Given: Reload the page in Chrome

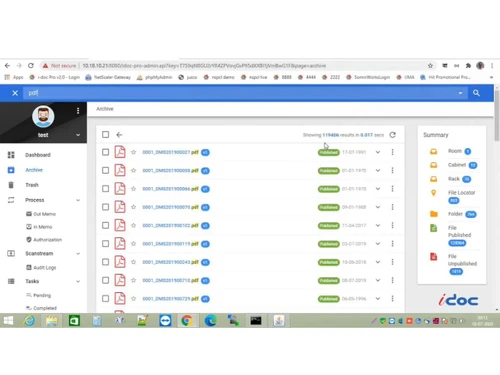Looking at the screenshot, I should (31, 66).
